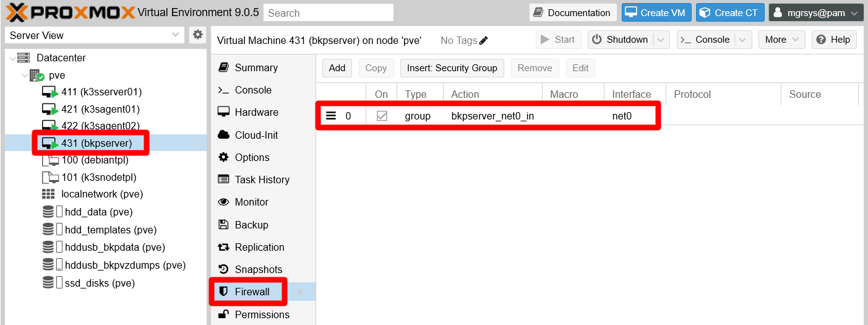Click the localnetwork grid icon
The image size is (868, 325).
click(x=48, y=194)
